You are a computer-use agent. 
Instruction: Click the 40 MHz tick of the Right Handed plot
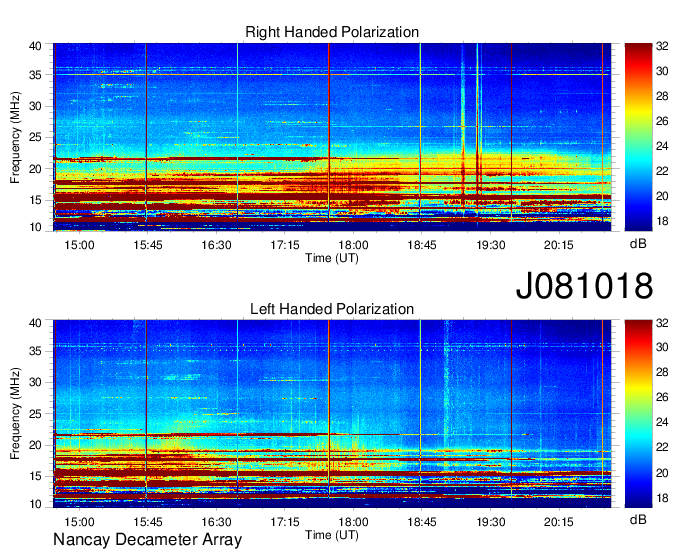point(35,46)
